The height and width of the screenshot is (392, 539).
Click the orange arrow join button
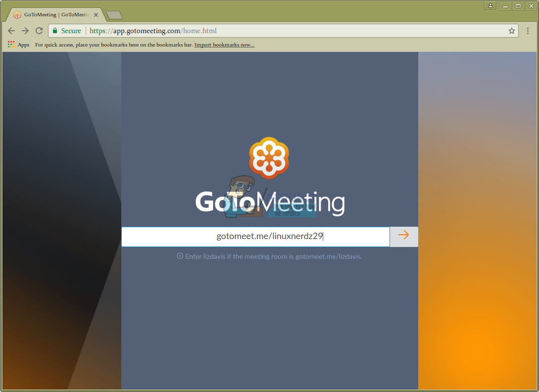point(403,236)
